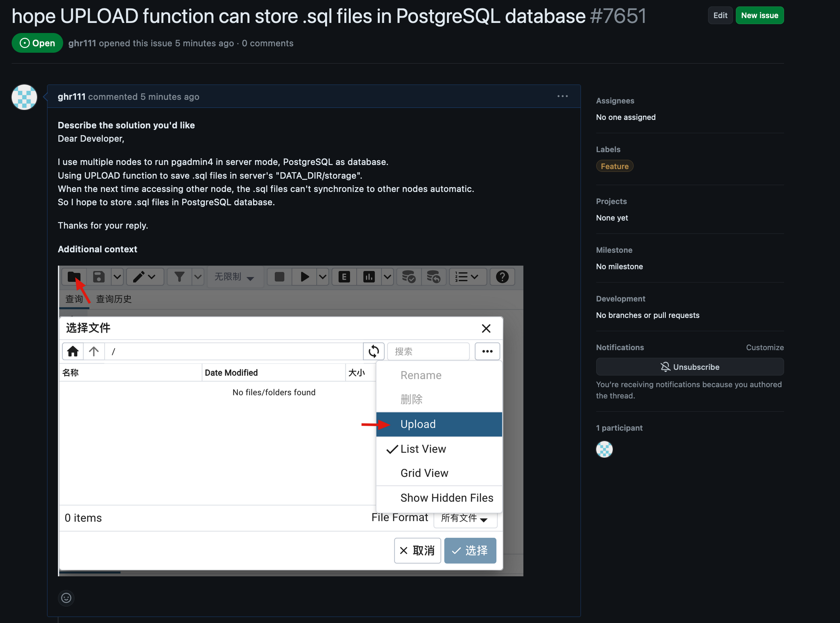Run query with the play icon
The image size is (840, 623).
point(305,277)
